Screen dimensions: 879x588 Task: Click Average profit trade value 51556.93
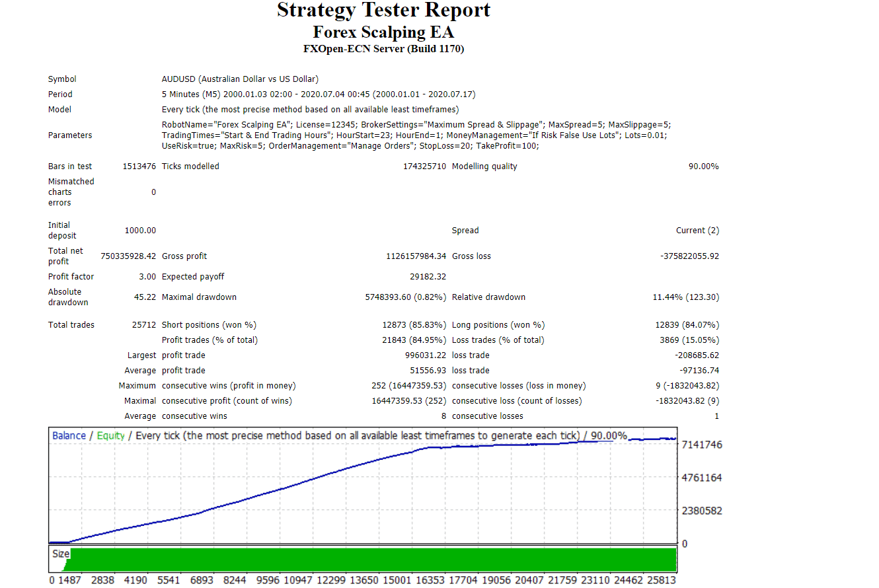[428, 371]
